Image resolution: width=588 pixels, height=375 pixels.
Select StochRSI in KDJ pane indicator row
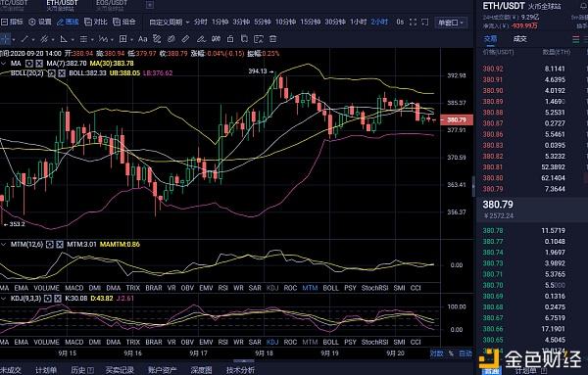374,342
